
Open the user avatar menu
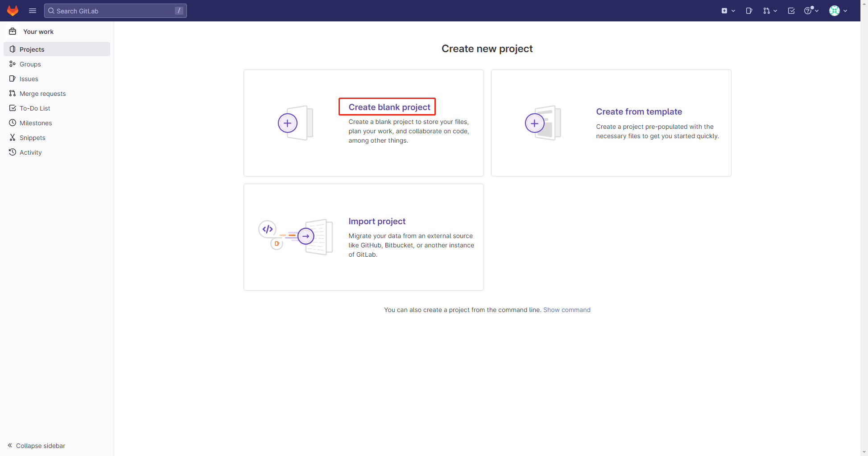[x=838, y=11]
